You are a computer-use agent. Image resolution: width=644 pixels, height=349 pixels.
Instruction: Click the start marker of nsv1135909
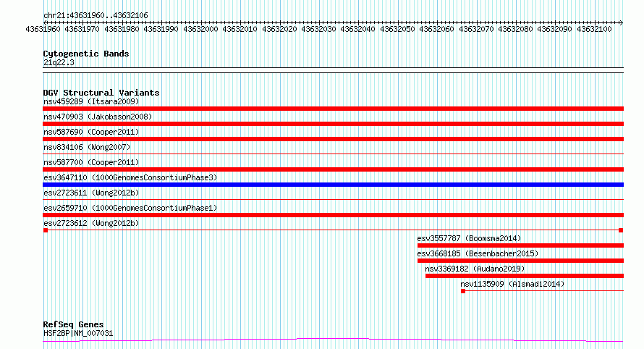coord(463,291)
